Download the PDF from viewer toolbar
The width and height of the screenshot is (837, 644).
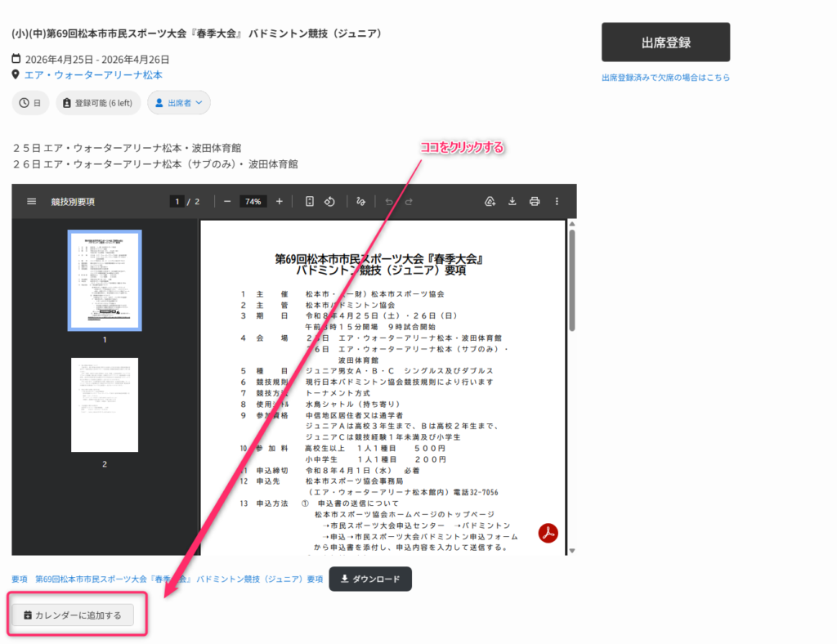[x=512, y=201]
